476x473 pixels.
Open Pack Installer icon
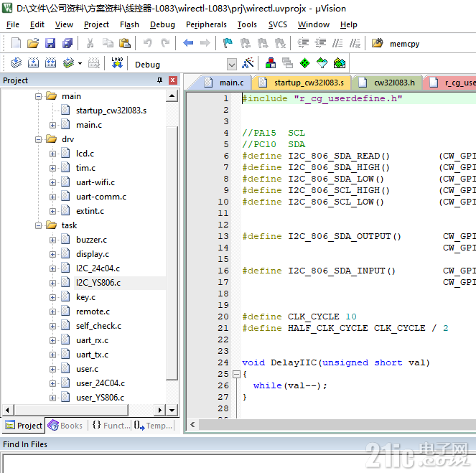coord(340,63)
